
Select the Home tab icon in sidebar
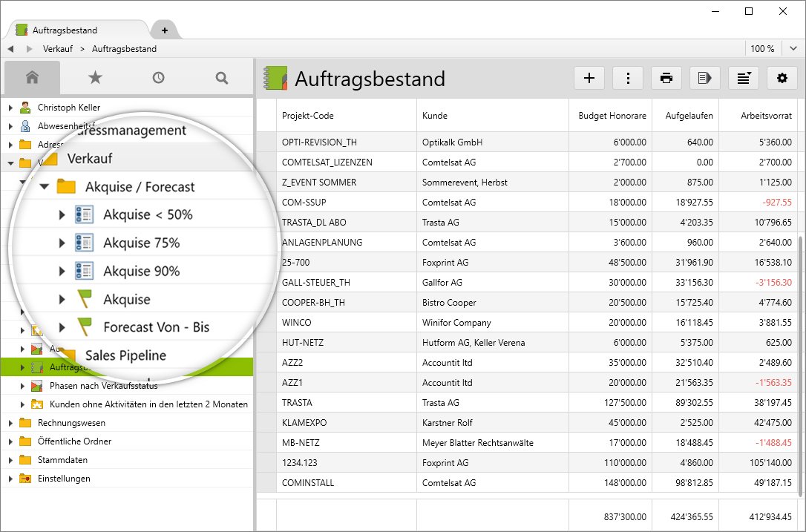click(x=33, y=77)
